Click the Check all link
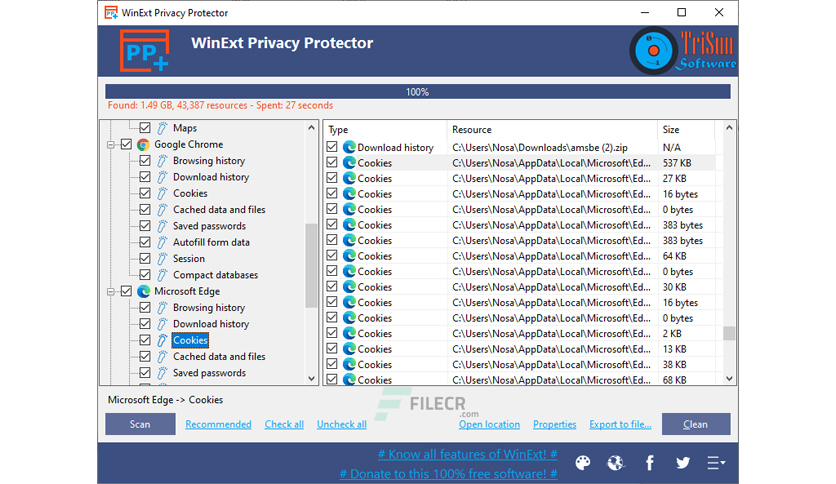 pyautogui.click(x=284, y=424)
